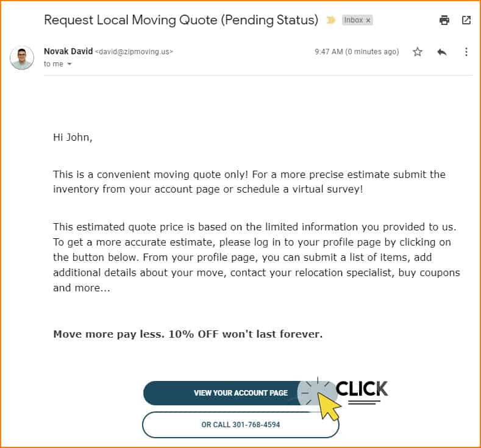Expand recipient details arrow next to 'to me'
This screenshot has height=448, width=481.
(69, 64)
